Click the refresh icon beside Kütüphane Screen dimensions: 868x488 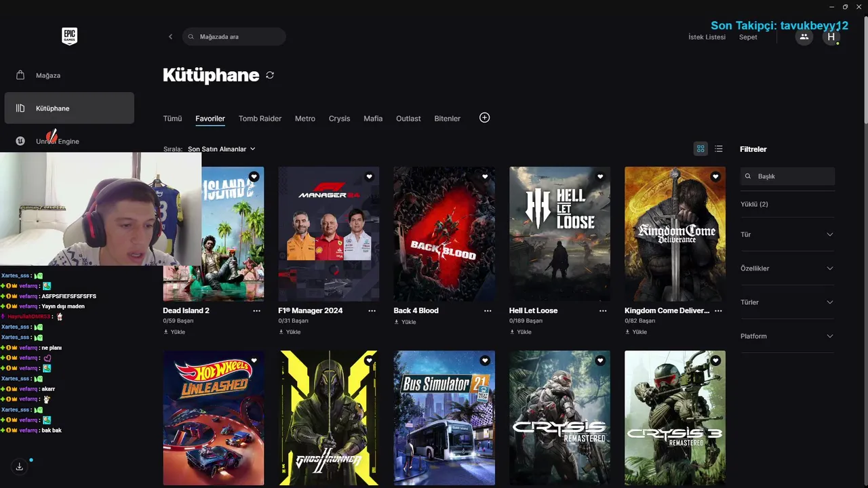pos(270,75)
